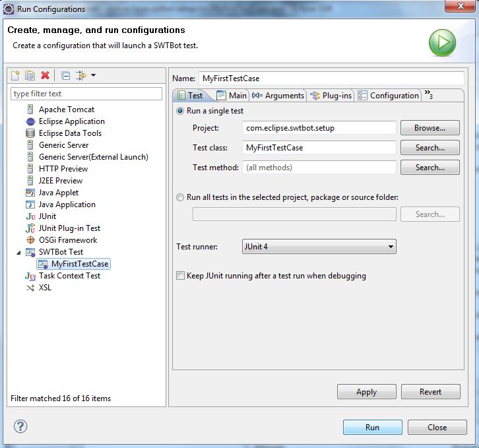Click the type filter text field
The image size is (479, 448).
[x=86, y=94]
